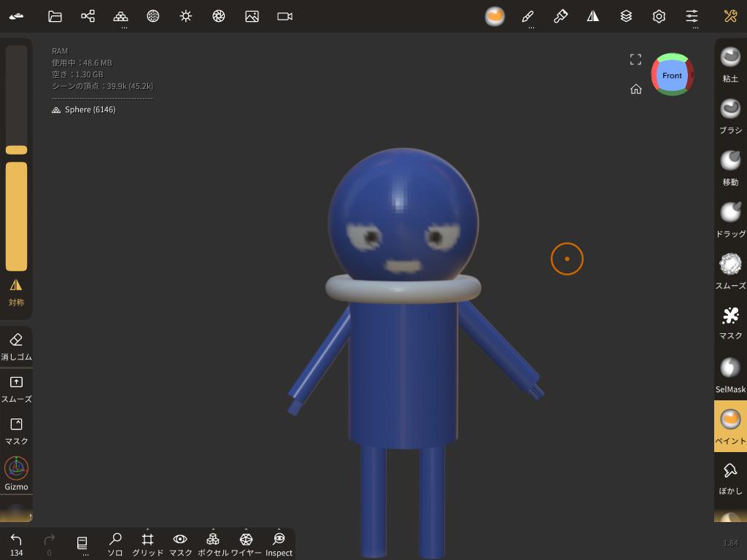Open the scene hierarchy menu
Image resolution: width=747 pixels, height=560 pixels.
[x=88, y=16]
